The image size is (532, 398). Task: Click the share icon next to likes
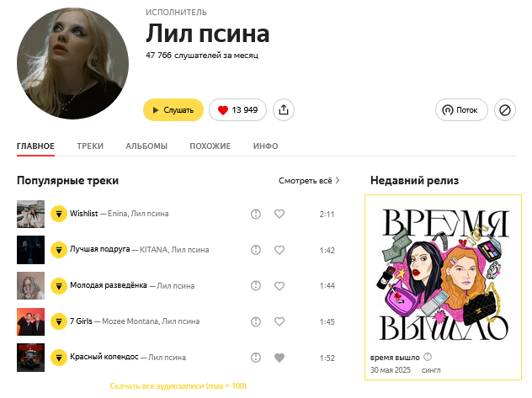point(284,110)
